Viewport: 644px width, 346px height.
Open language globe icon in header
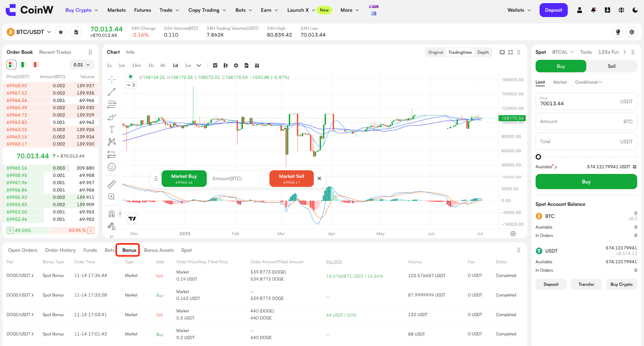coord(621,10)
